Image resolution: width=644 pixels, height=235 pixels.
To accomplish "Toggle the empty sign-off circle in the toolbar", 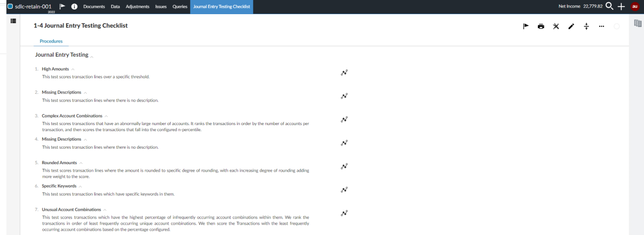I will click(616, 26).
